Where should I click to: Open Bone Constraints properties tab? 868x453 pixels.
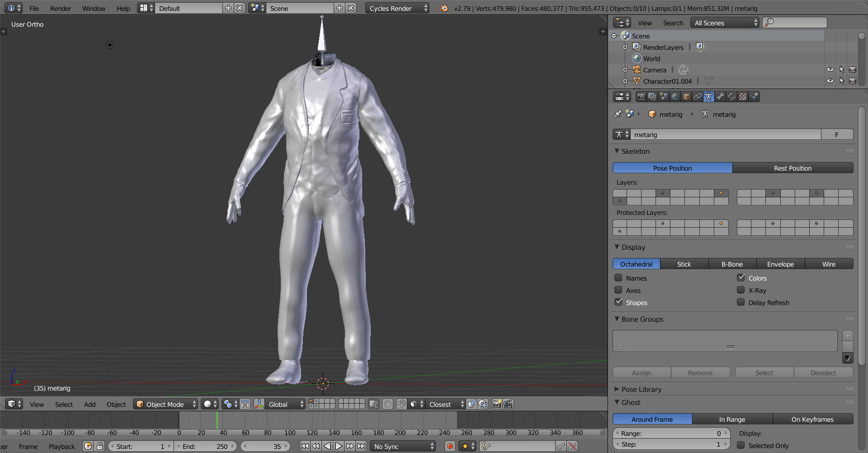731,97
